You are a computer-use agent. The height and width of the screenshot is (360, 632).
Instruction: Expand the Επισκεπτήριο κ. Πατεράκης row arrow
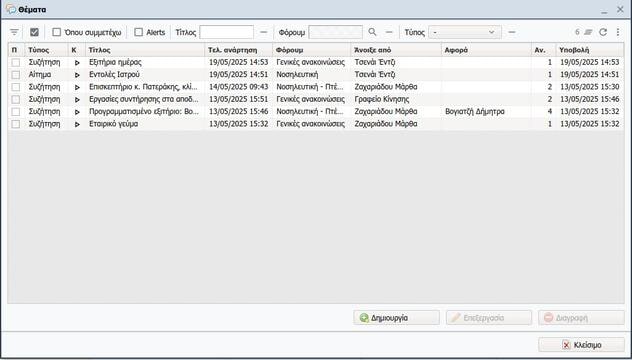(77, 87)
